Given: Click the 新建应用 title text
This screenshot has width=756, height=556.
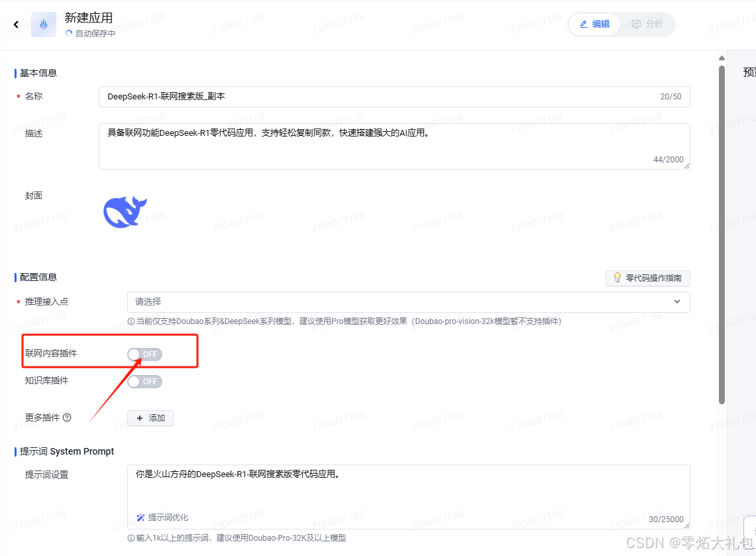Looking at the screenshot, I should (89, 18).
